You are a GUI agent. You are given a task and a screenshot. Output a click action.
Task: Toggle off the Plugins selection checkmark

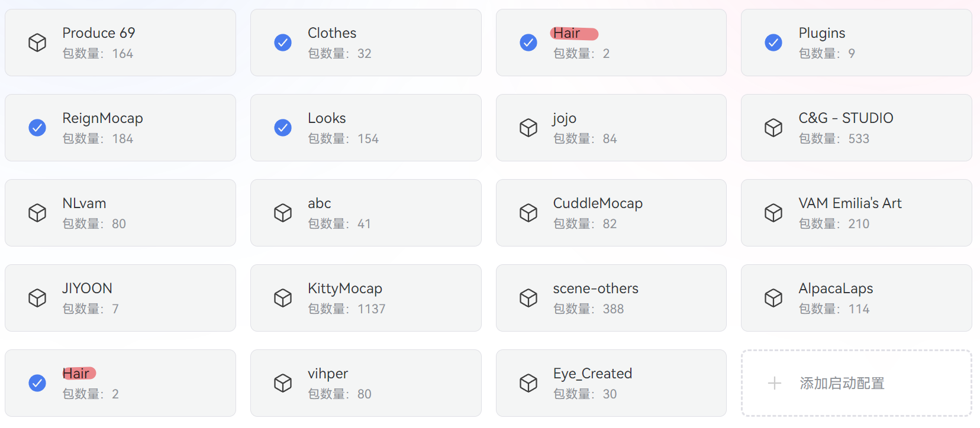(773, 42)
